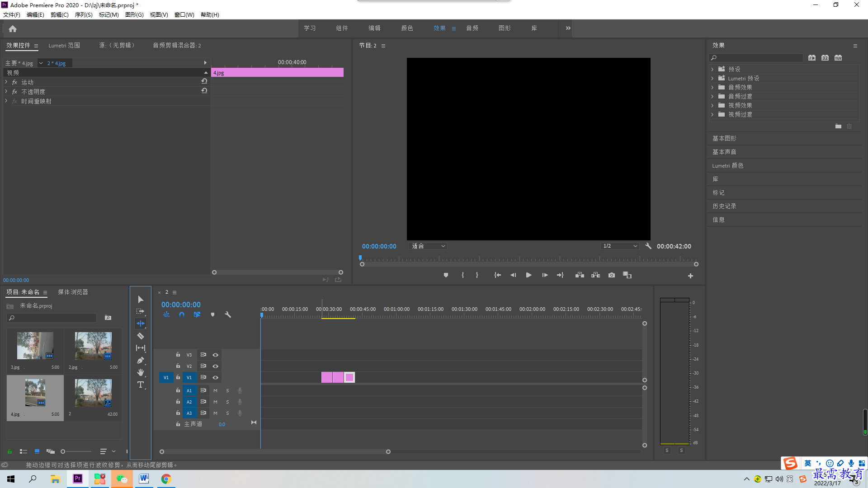
Task: Open the 1/2 playback resolution dropdown
Action: point(620,246)
